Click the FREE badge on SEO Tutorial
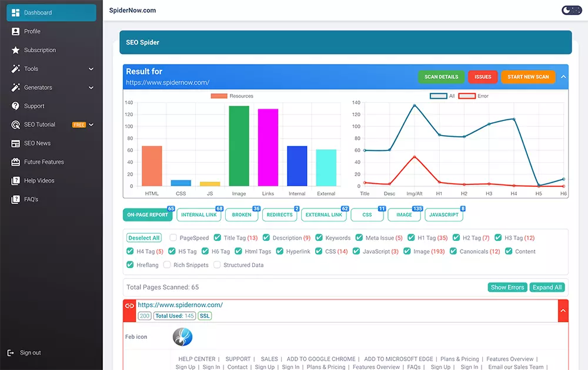This screenshot has width=588, height=370. [79, 125]
